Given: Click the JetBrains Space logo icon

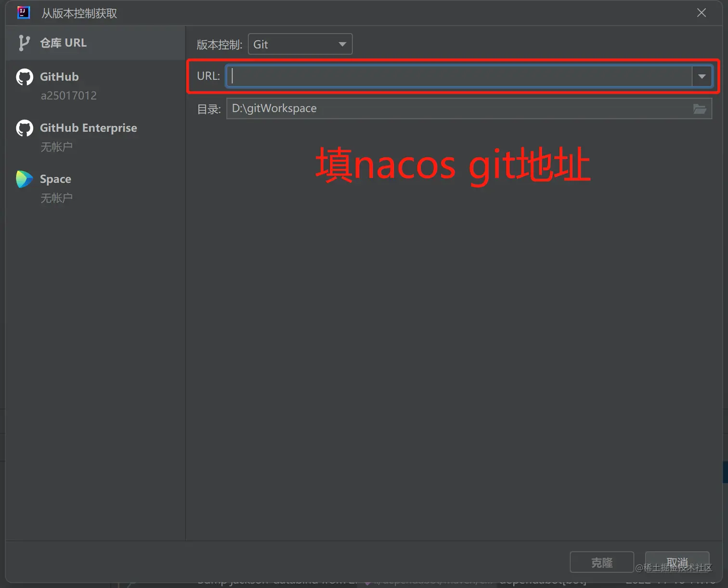Looking at the screenshot, I should pos(24,179).
